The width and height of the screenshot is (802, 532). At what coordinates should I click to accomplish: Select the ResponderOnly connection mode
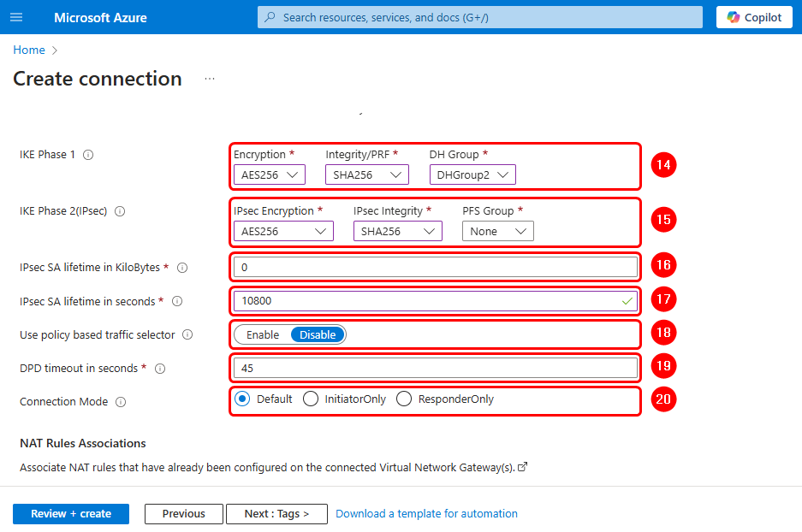tap(404, 399)
